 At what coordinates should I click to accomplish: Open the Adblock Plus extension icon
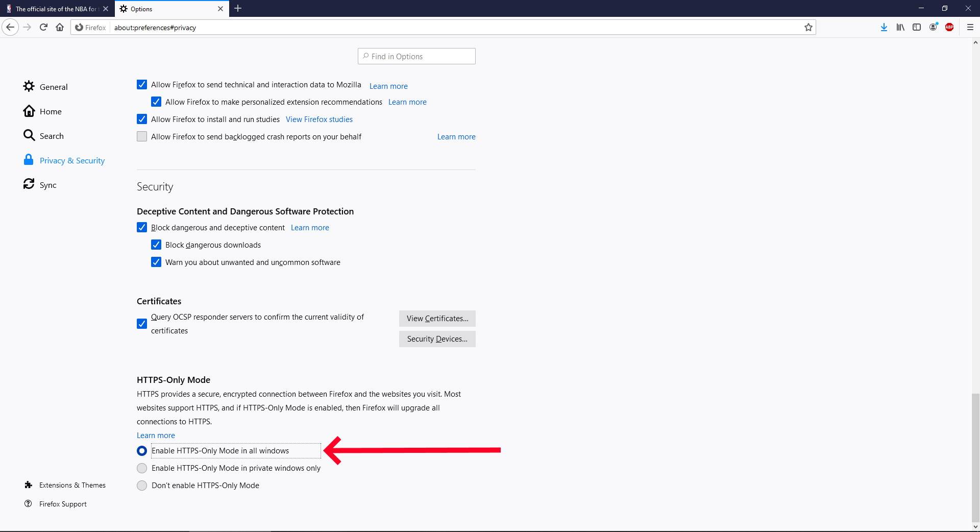click(950, 27)
